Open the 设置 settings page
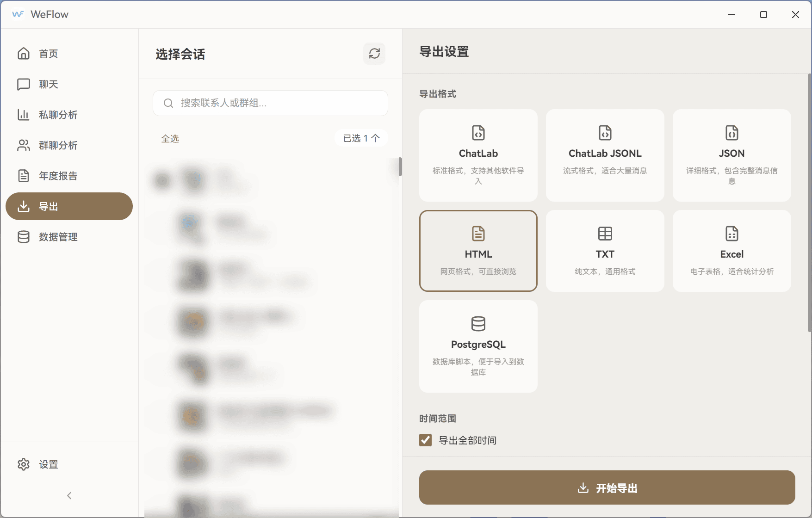This screenshot has width=812, height=518. (x=48, y=464)
